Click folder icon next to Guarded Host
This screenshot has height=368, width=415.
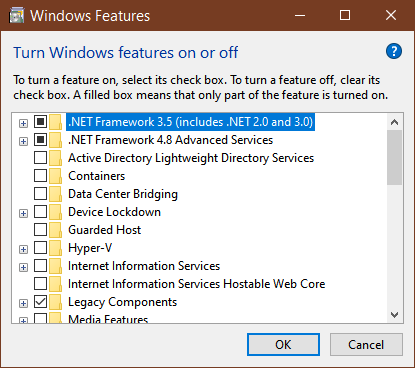click(55, 230)
